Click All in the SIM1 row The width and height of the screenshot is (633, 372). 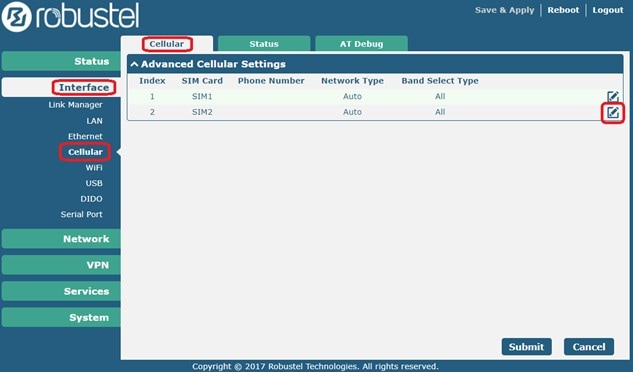(x=440, y=97)
